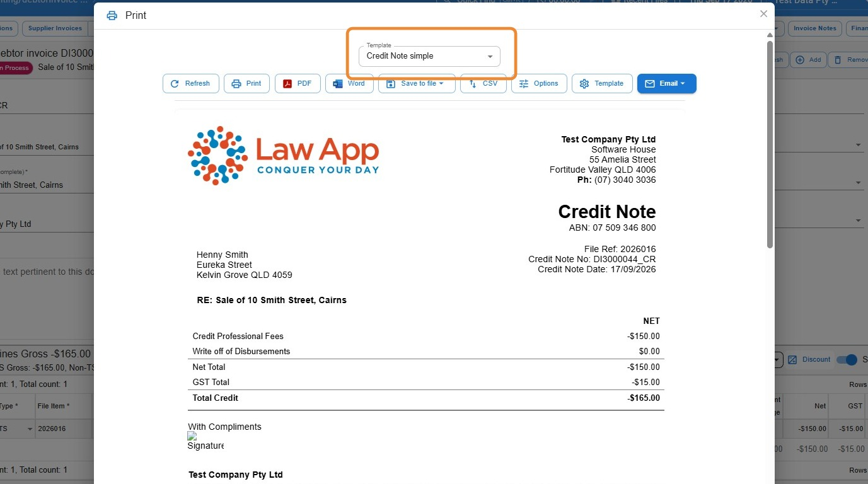Export the credit note as PDF
Viewport: 868px width, 484px height.
(x=298, y=83)
